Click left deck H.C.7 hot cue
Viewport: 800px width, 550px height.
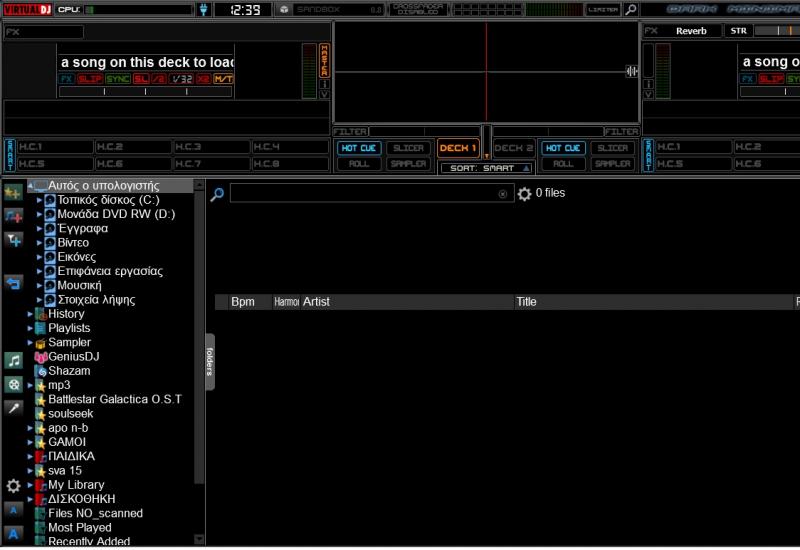click(211, 164)
